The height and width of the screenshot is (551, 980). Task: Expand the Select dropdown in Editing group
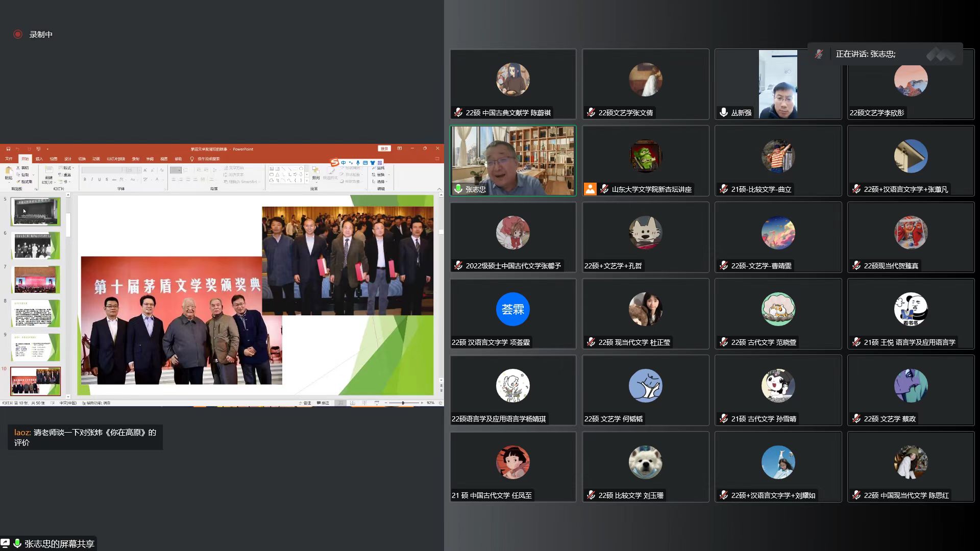point(382,182)
